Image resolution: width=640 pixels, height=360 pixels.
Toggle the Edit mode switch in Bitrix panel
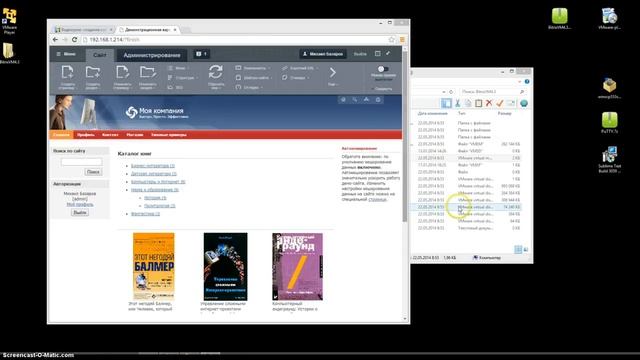(x=383, y=69)
